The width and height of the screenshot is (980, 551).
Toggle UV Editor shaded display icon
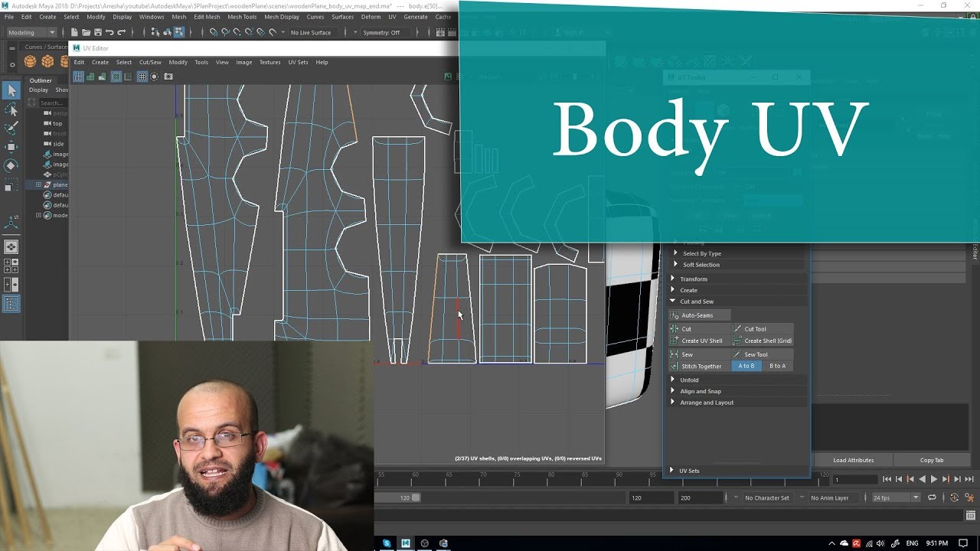pyautogui.click(x=90, y=77)
